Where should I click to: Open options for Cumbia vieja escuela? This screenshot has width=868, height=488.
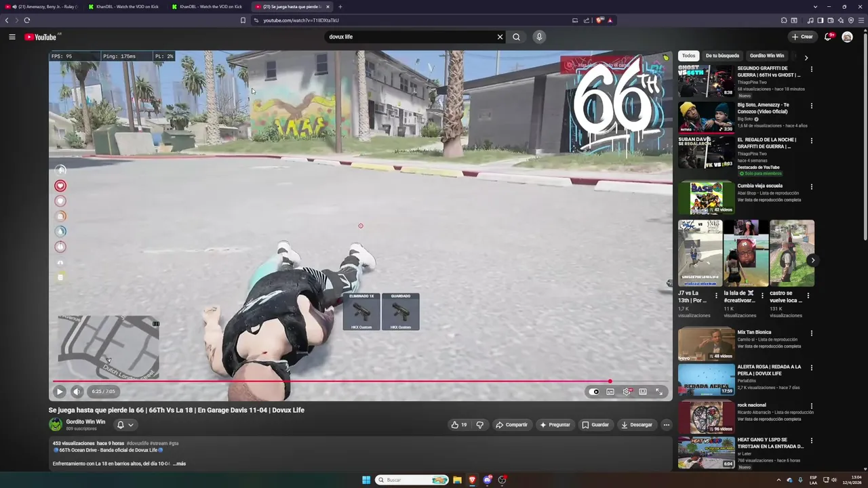click(x=811, y=187)
